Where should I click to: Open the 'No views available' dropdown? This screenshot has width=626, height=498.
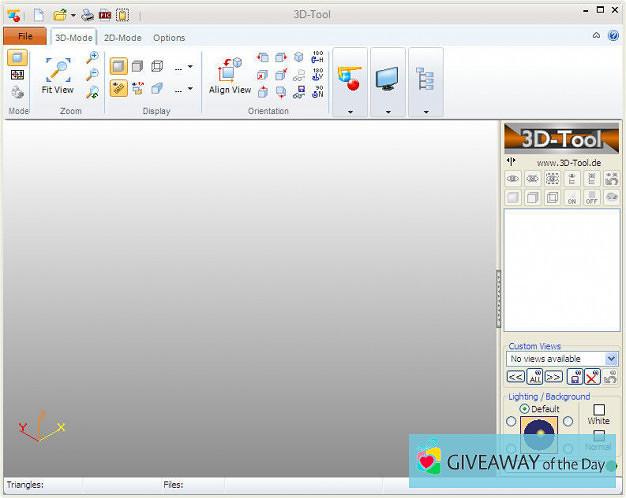[611, 359]
